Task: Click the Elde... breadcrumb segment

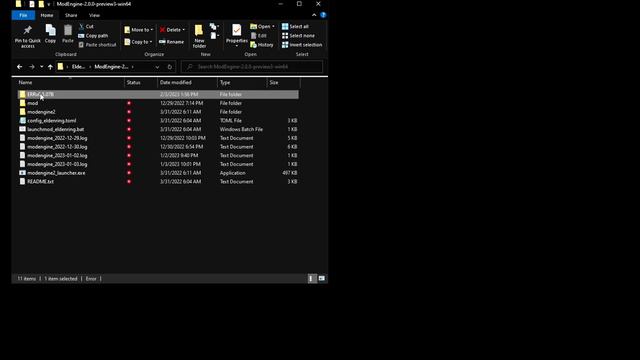Action: (78, 67)
